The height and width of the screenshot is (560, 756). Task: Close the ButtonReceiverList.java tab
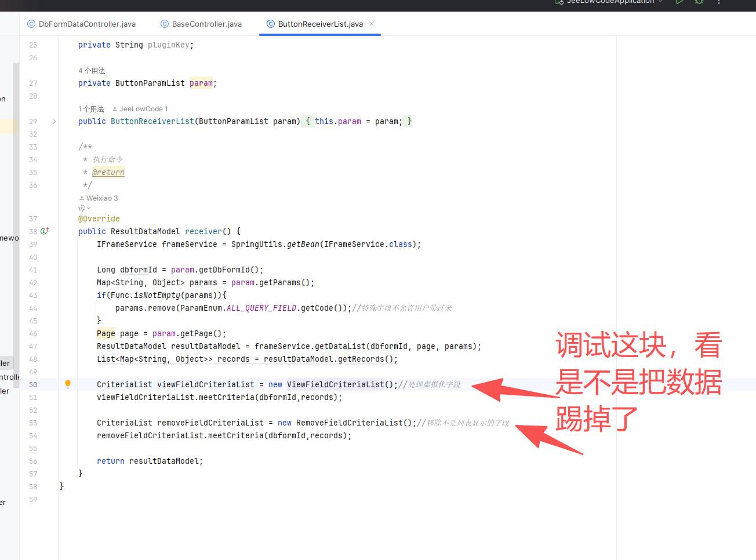click(x=372, y=24)
